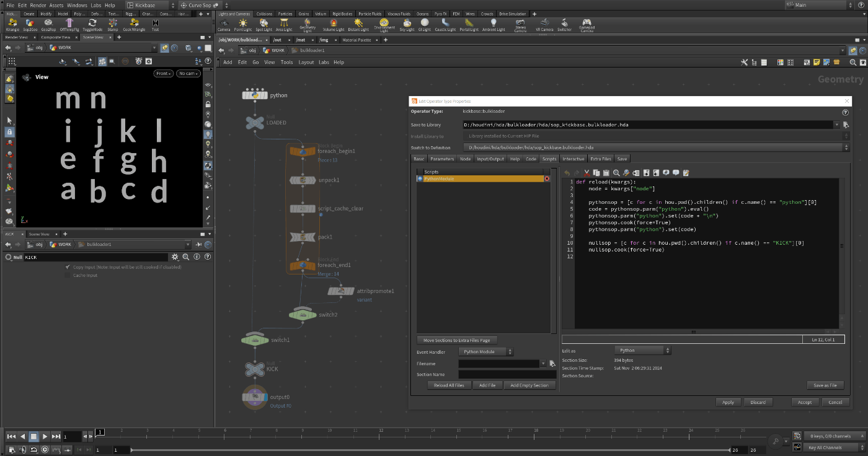Viewport: 868px width, 456px height.
Task: Open the No cam camera dropdown
Action: click(x=188, y=73)
